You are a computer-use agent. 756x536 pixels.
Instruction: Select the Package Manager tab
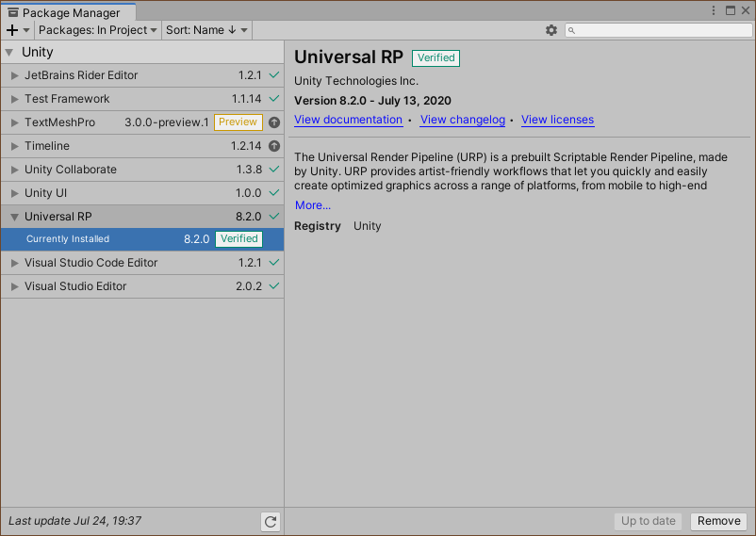69,12
